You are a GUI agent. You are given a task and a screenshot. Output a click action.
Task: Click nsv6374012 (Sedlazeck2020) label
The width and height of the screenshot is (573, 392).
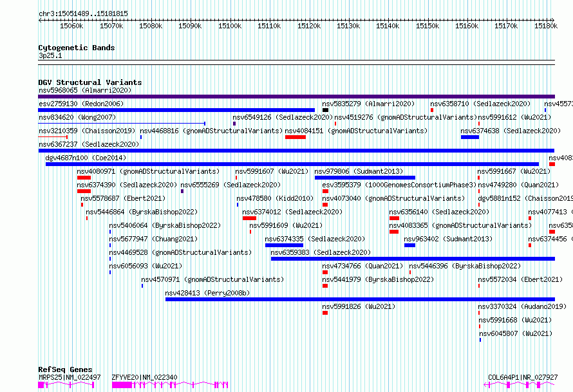[x=292, y=212]
